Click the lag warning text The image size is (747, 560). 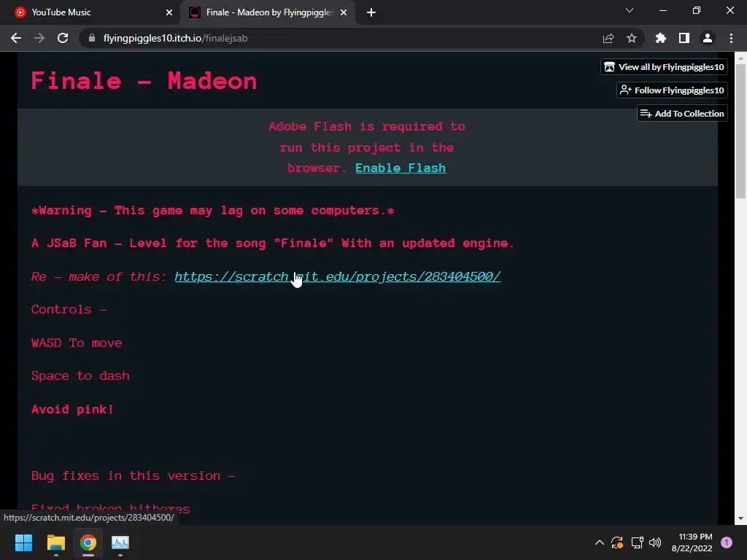[x=212, y=211]
